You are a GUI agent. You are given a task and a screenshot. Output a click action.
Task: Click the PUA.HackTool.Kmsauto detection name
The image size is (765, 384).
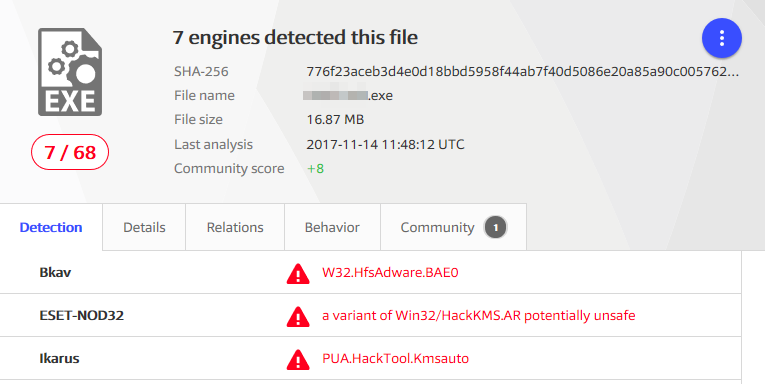395,359
